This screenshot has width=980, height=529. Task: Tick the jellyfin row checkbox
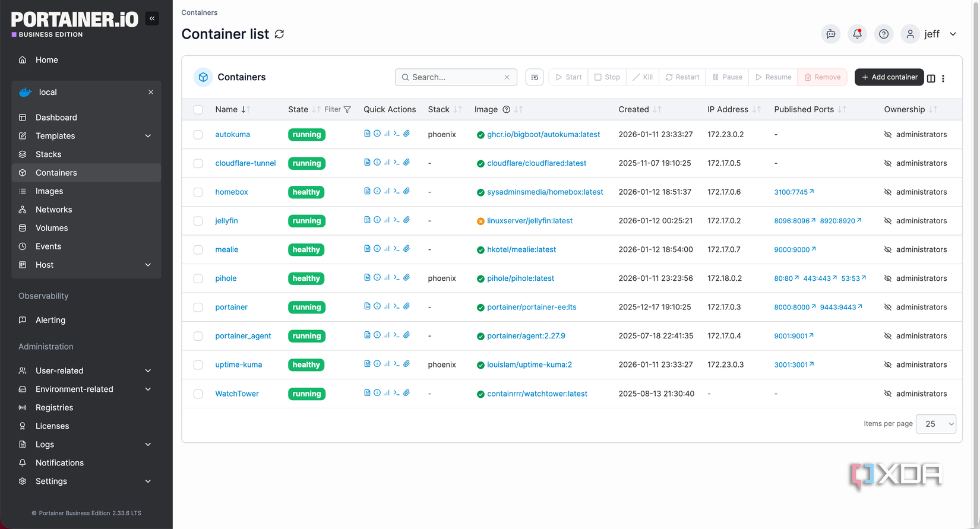point(198,221)
